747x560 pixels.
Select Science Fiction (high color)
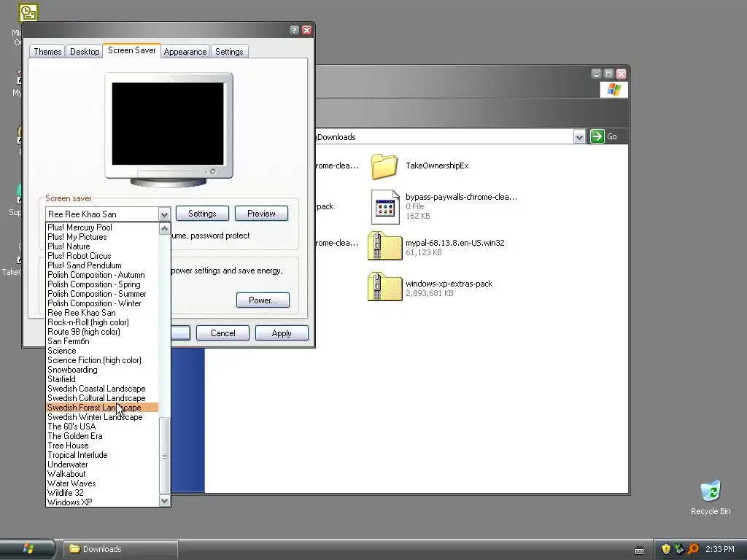click(x=102, y=360)
